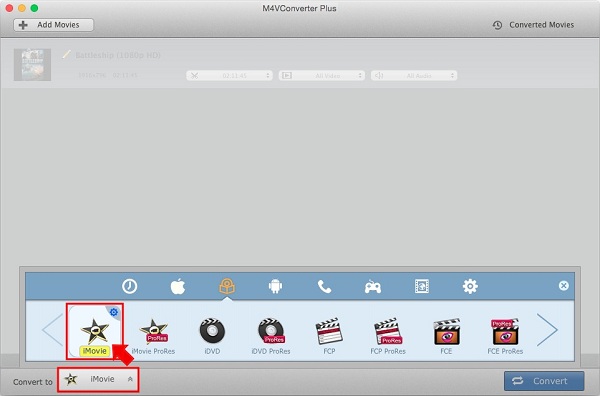Show previous profiles with left arrow
Image resolution: width=600 pixels, height=396 pixels.
click(52, 330)
